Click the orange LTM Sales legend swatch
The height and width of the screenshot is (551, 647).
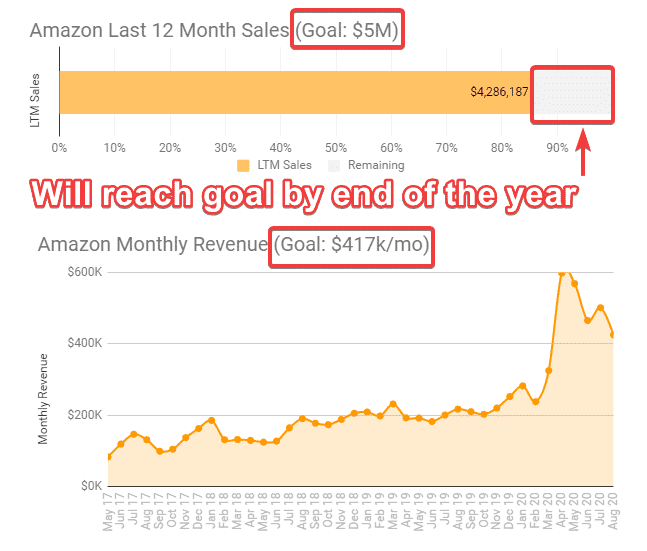[x=244, y=165]
